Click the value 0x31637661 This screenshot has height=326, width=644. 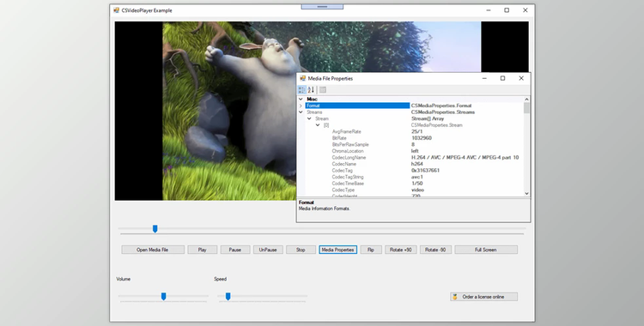(426, 171)
